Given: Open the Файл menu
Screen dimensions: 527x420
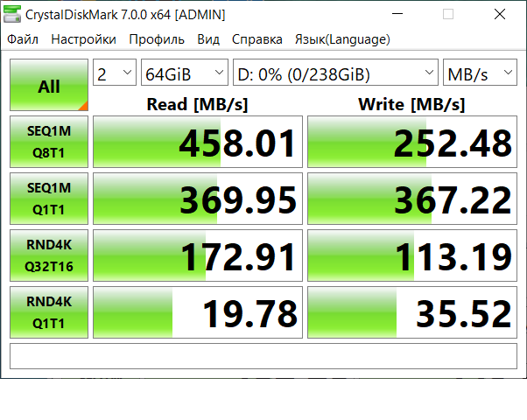Looking at the screenshot, I should click(23, 39).
